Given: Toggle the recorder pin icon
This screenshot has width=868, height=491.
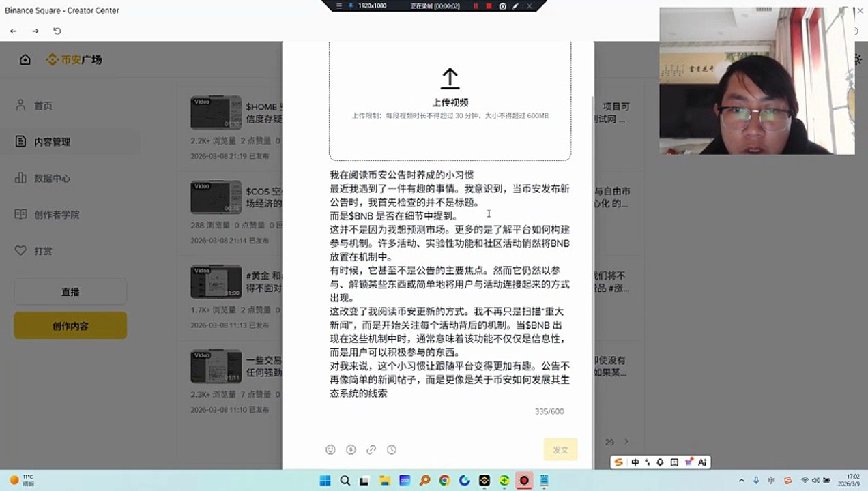Looking at the screenshot, I should point(351,5).
